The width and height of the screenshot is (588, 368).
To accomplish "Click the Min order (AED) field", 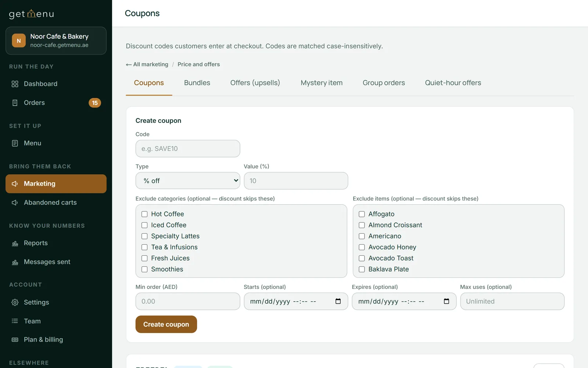I will point(188,301).
